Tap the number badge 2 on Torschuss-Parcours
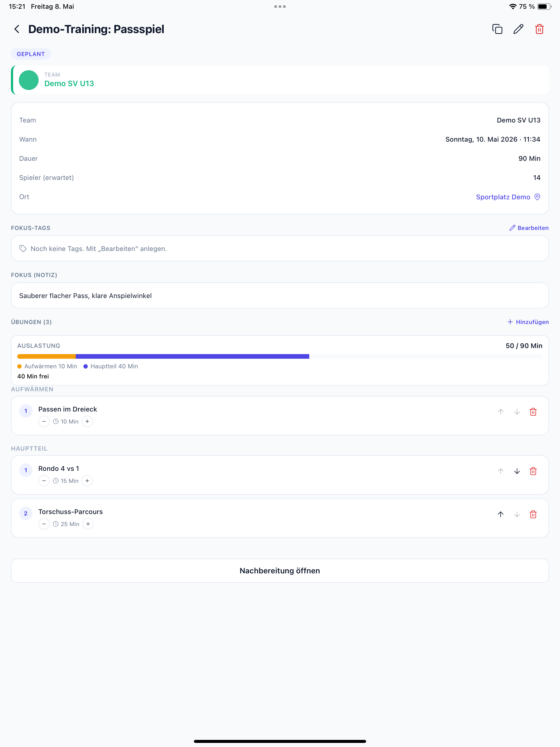This screenshot has width=560, height=747. point(26,514)
